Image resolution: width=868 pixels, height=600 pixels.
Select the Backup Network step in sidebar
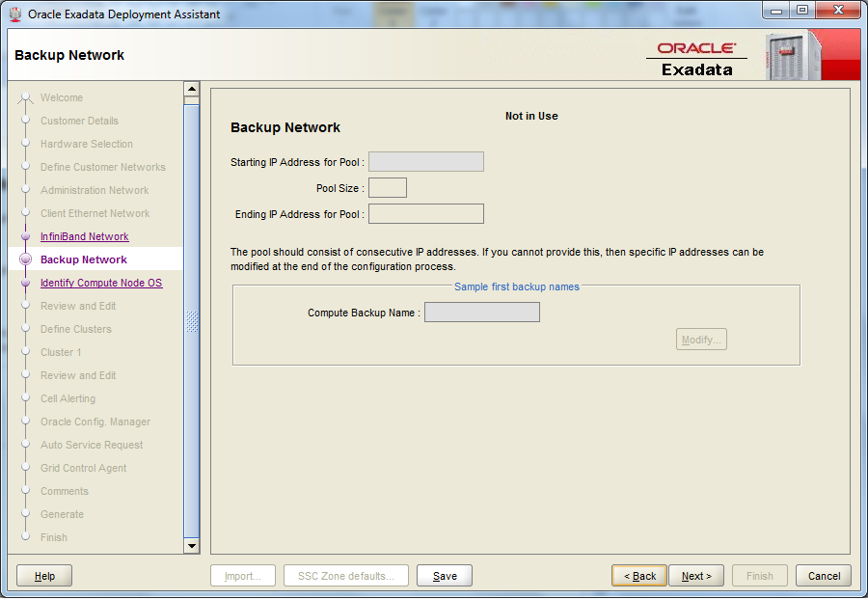click(x=84, y=259)
